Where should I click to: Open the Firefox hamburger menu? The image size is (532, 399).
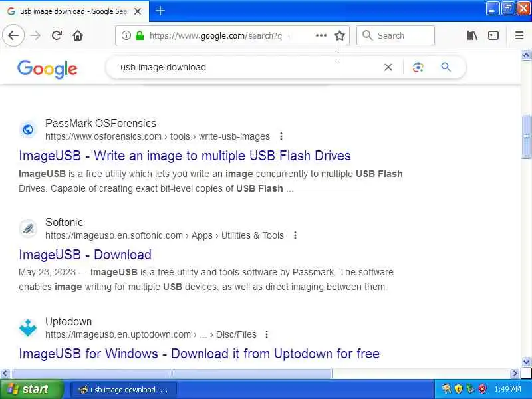click(x=519, y=35)
